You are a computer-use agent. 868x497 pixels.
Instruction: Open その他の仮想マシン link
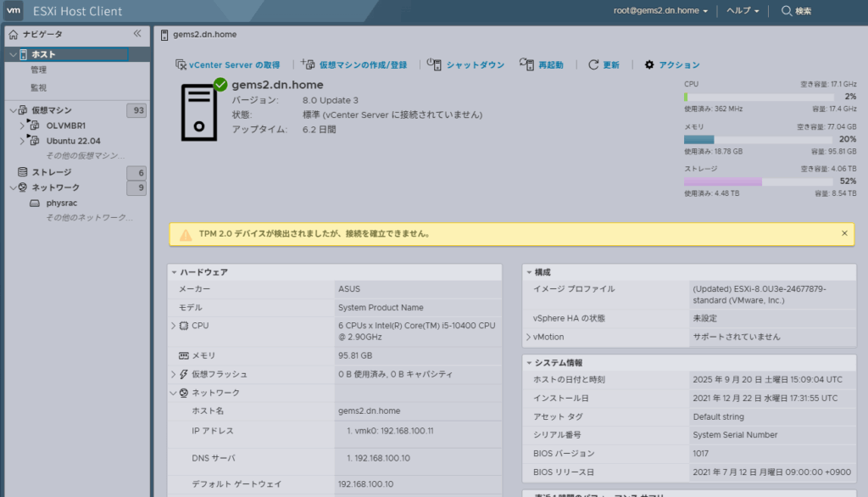click(86, 156)
